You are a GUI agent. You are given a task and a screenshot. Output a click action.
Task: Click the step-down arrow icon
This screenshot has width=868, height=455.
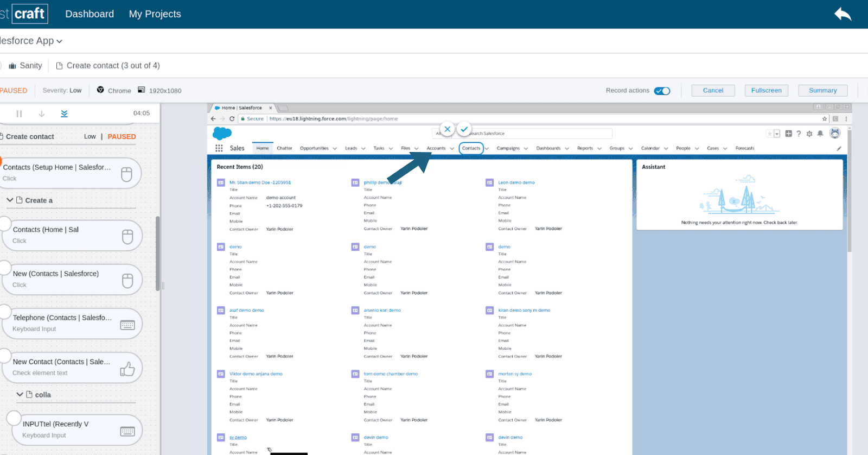coord(42,113)
